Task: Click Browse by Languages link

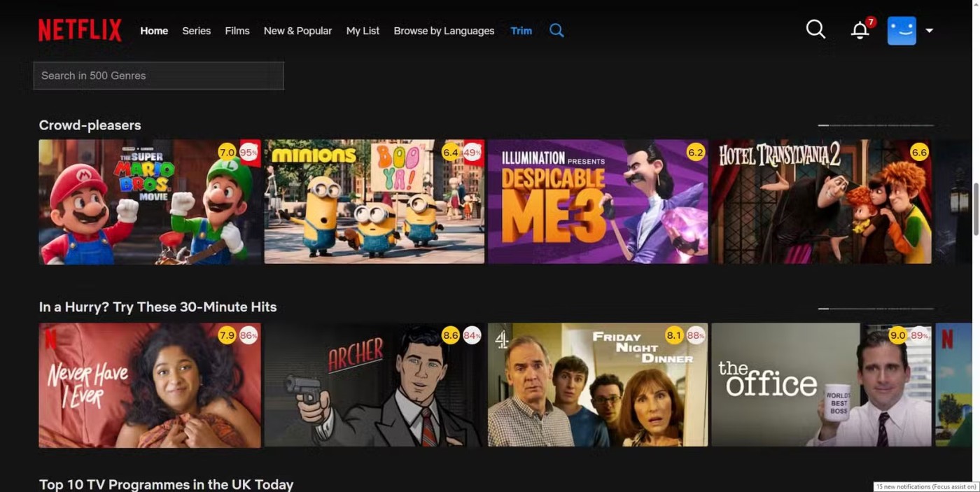Action: click(x=444, y=31)
